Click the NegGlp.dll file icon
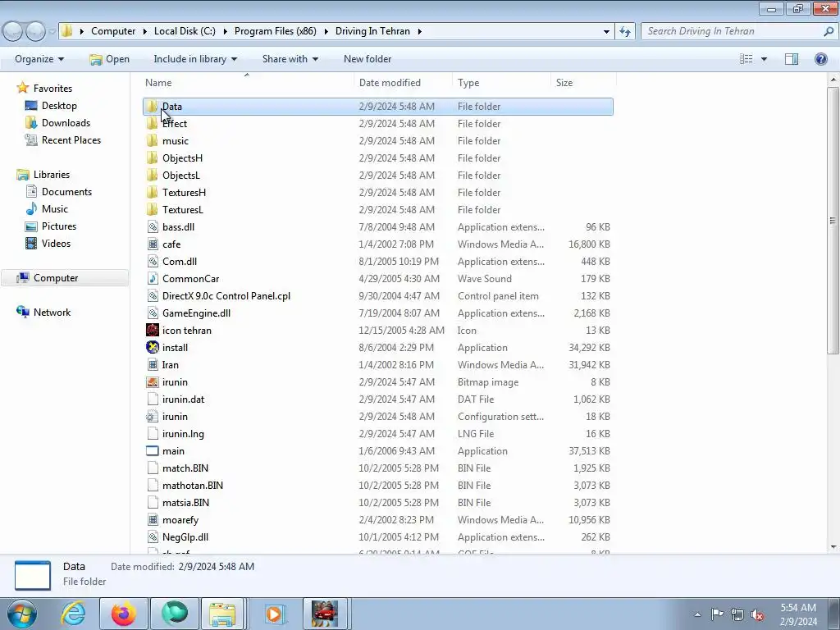 pyautogui.click(x=152, y=536)
